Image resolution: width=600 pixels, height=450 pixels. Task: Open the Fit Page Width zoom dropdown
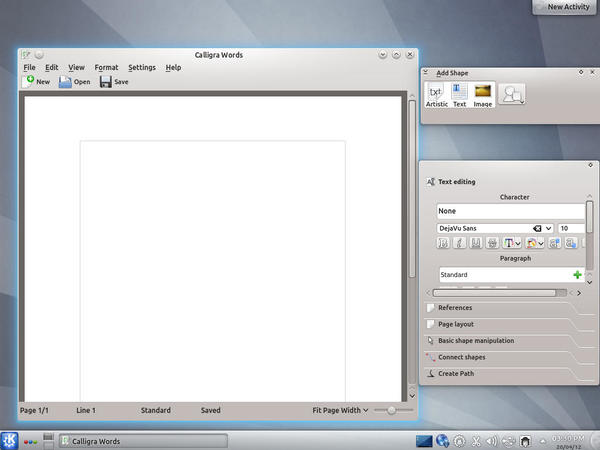pyautogui.click(x=340, y=410)
